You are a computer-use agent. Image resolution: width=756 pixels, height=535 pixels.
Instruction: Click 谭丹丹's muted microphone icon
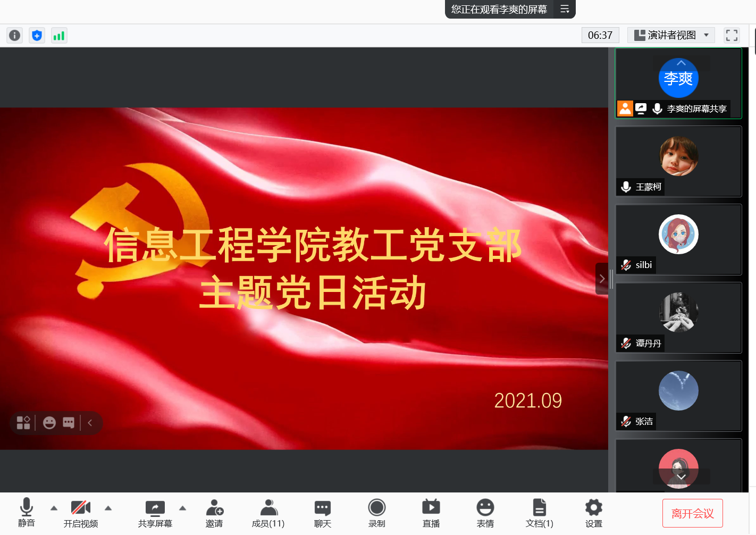[x=626, y=343]
